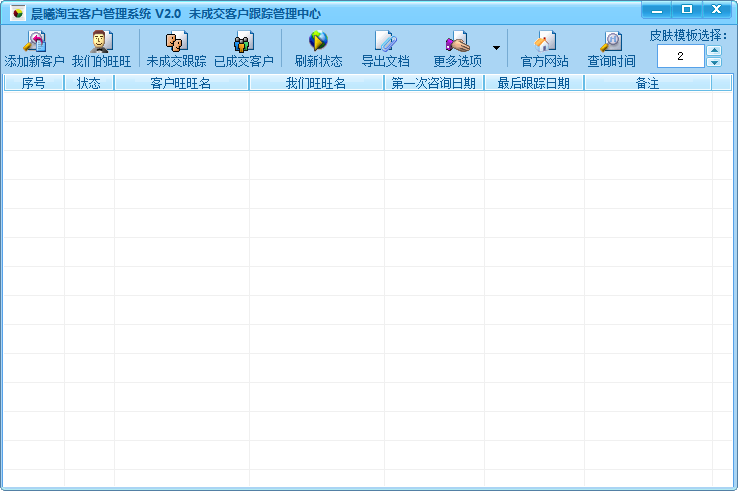Click the 客户旺旺名 column header
This screenshot has width=738, height=491.
pyautogui.click(x=181, y=83)
